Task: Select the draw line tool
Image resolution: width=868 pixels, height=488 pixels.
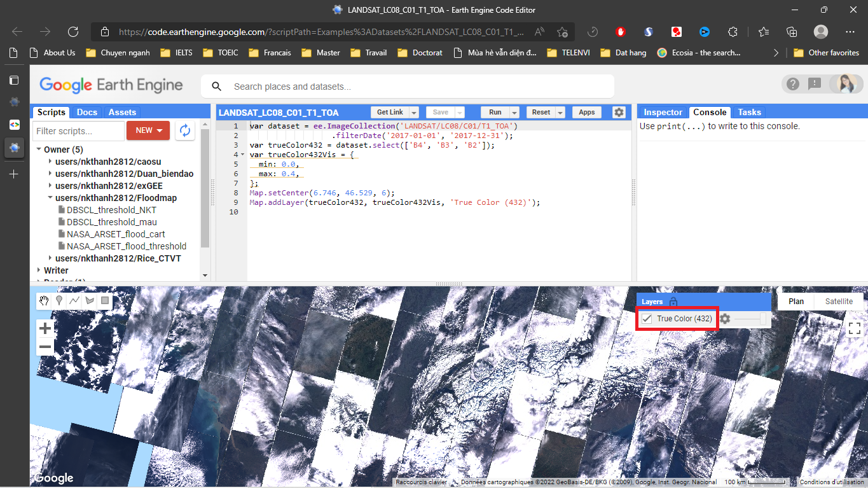Action: [74, 301]
